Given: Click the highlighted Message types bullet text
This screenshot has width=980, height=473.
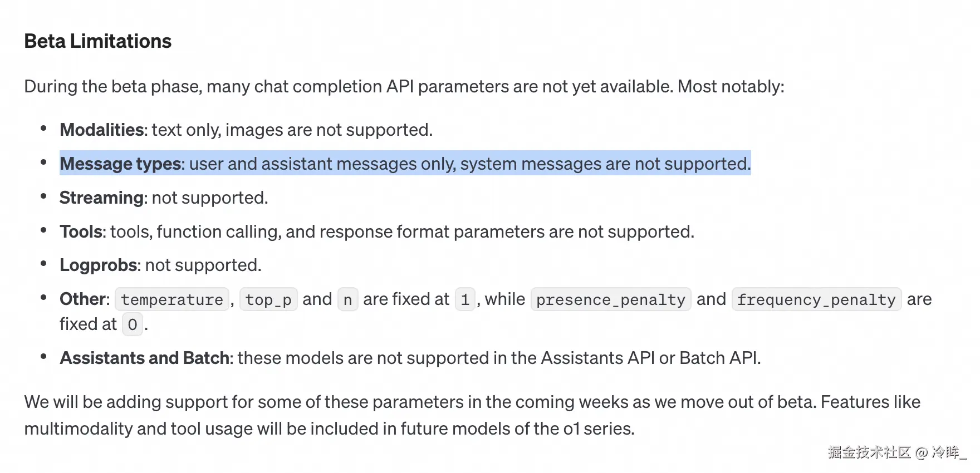Looking at the screenshot, I should coord(405,164).
